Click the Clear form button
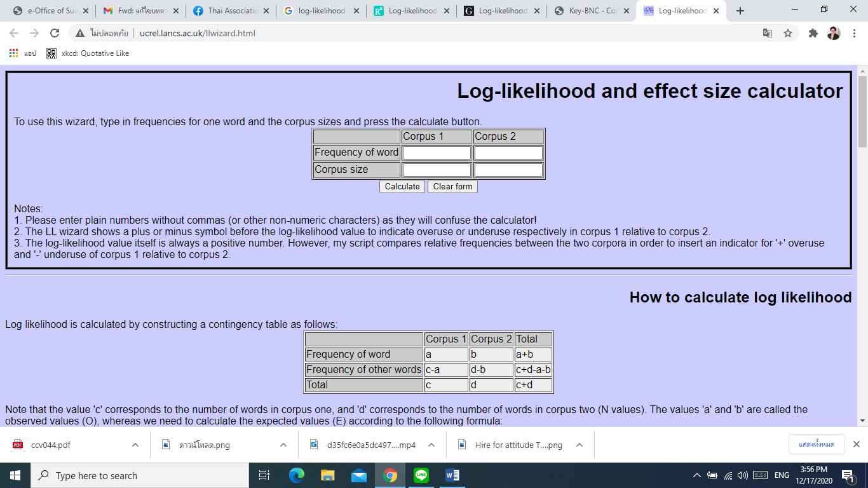Image resolution: width=868 pixels, height=488 pixels. pyautogui.click(x=452, y=186)
